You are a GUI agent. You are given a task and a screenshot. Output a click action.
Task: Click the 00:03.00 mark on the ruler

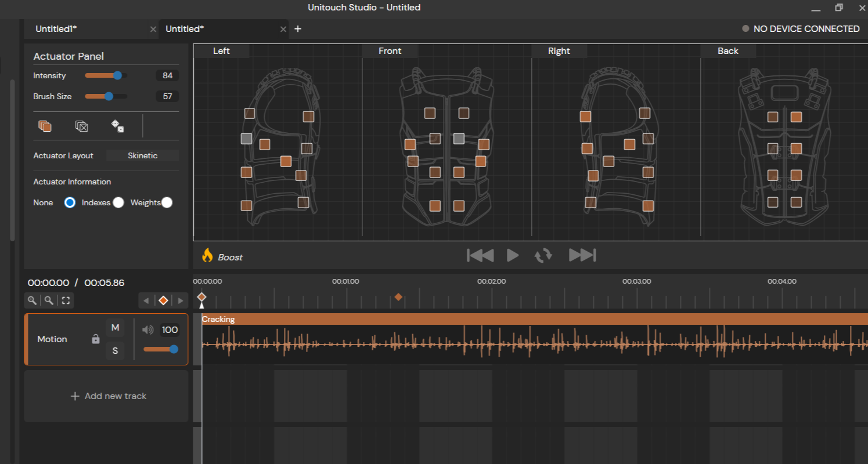click(637, 281)
